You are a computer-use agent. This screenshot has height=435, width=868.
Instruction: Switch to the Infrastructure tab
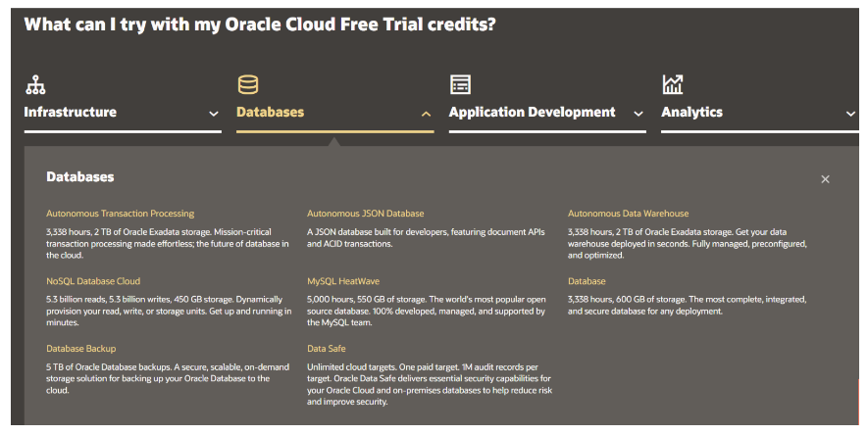click(71, 113)
